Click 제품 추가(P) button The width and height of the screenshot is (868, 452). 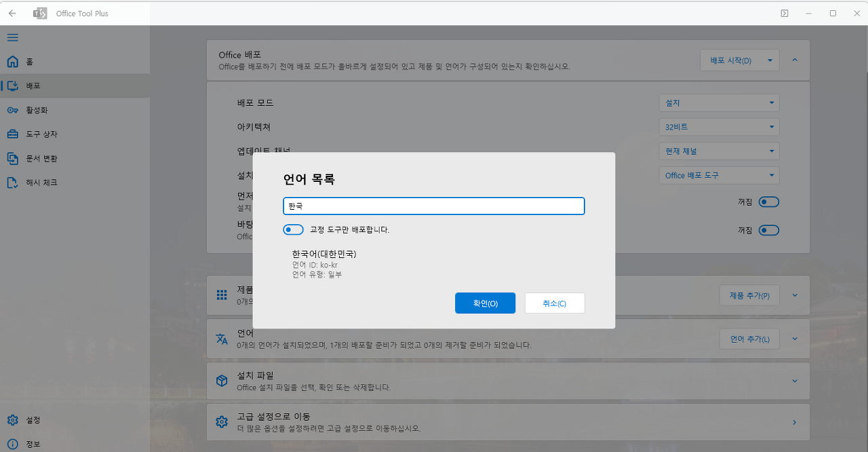(749, 295)
